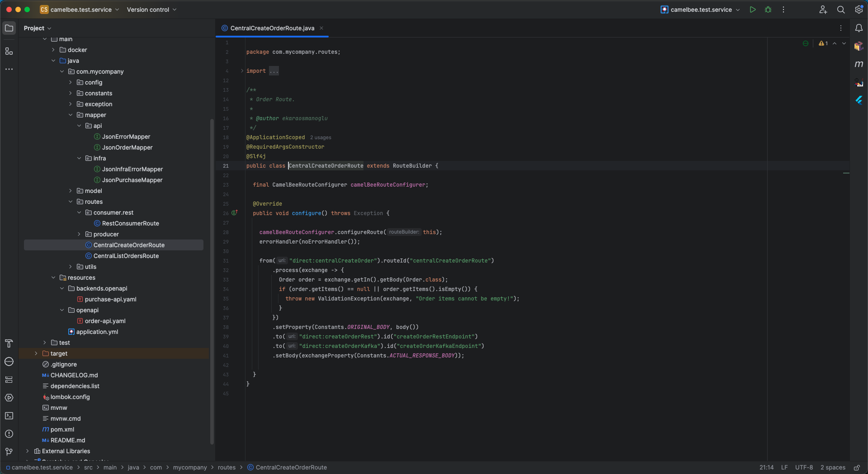Open the Problems tool window

pos(9,434)
